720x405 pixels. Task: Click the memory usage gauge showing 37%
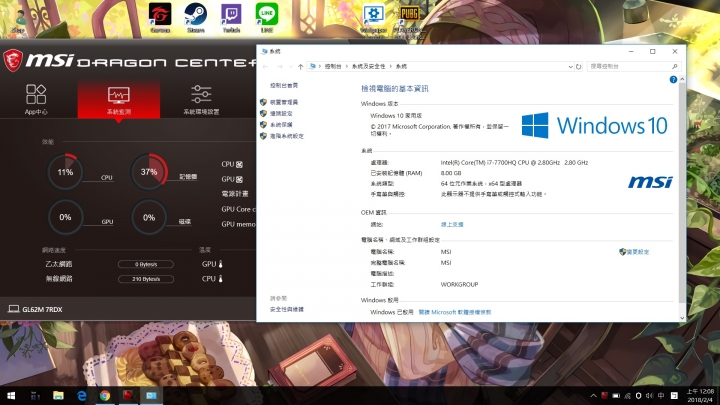pos(149,172)
